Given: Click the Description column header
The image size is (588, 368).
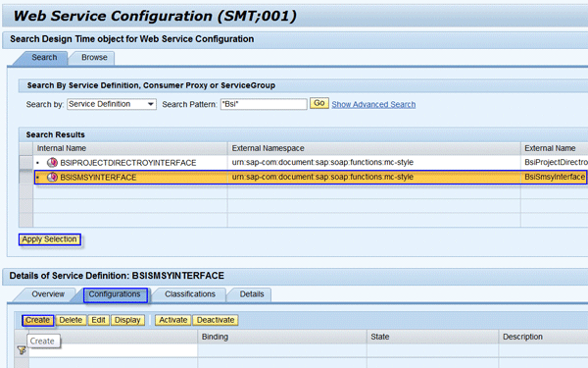Looking at the screenshot, I should click(x=543, y=337).
